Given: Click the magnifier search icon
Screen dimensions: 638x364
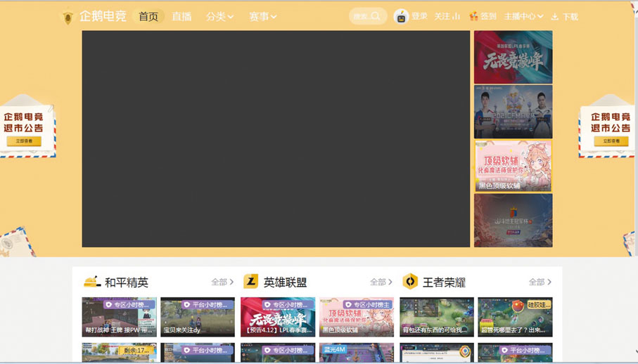Looking at the screenshot, I should [376, 16].
